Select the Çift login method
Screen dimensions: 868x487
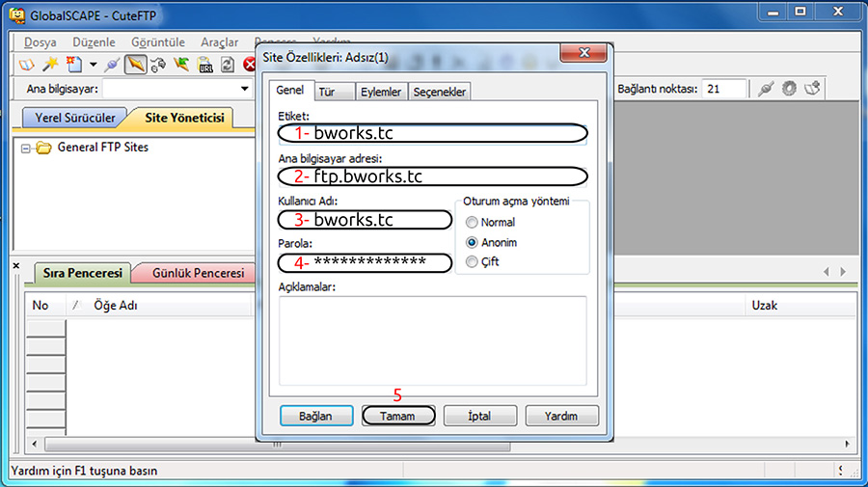(472, 261)
